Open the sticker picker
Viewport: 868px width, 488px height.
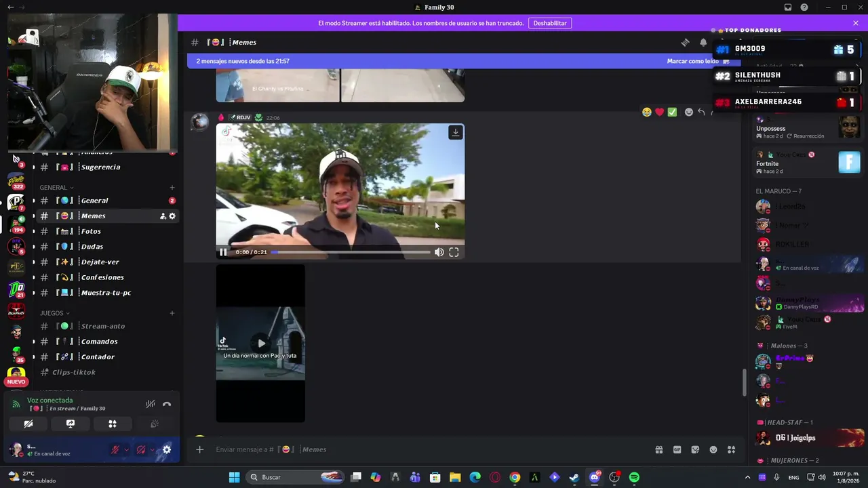(695, 449)
